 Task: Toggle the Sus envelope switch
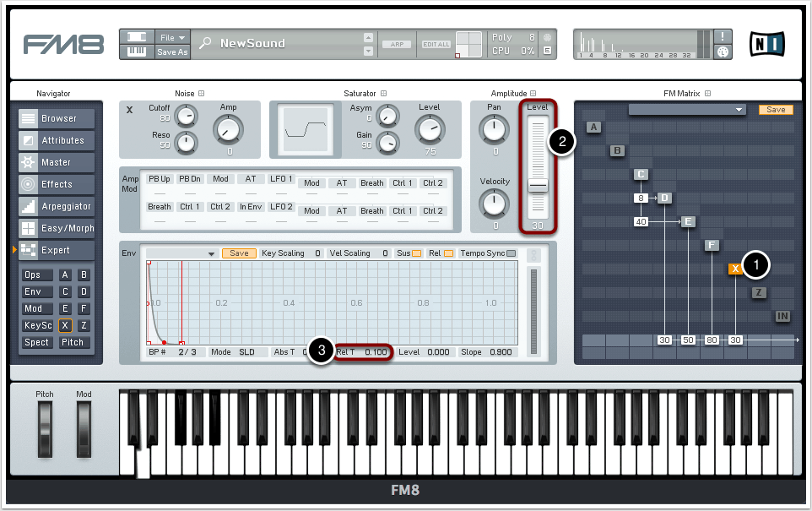pos(416,253)
